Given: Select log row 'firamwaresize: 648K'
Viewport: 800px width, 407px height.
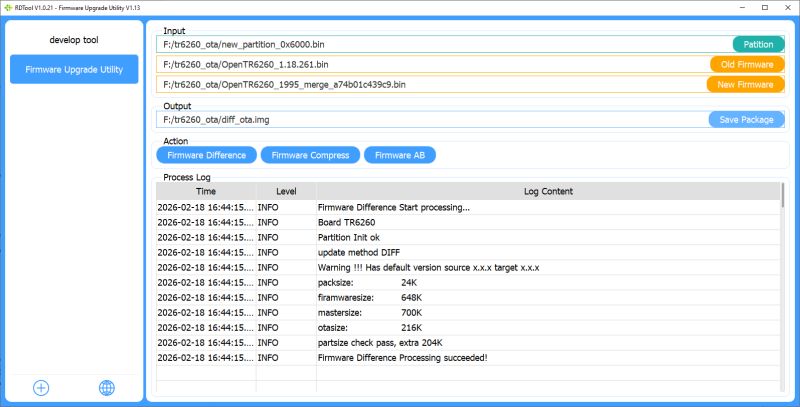Looking at the screenshot, I should click(468, 297).
